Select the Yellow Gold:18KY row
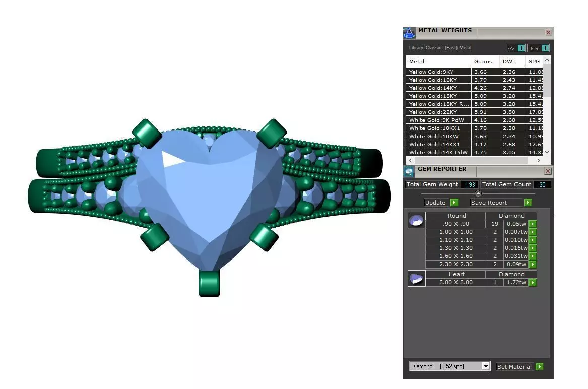 click(x=474, y=96)
